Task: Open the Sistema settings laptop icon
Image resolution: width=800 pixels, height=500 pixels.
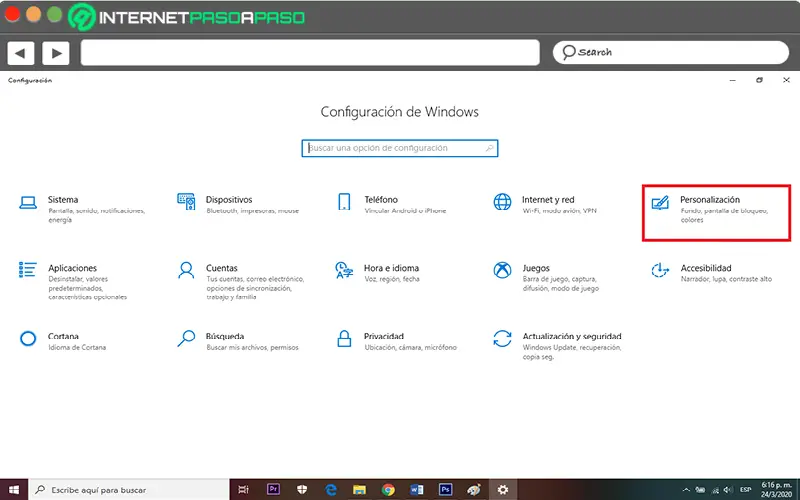Action: pos(28,203)
